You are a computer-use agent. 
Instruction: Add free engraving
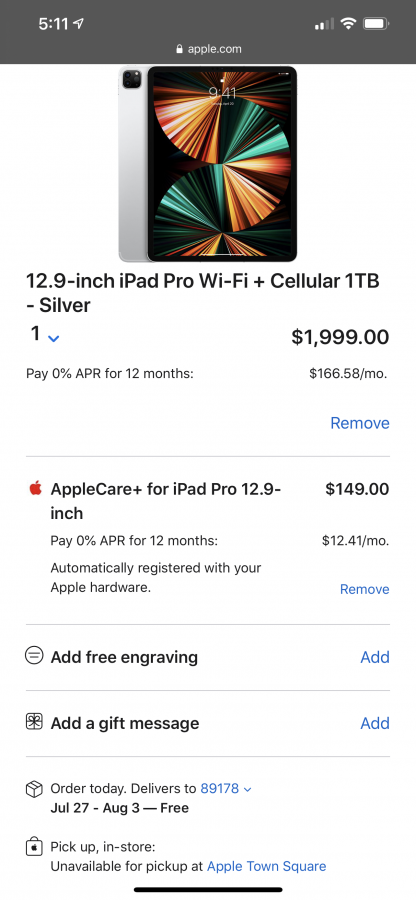pos(375,657)
